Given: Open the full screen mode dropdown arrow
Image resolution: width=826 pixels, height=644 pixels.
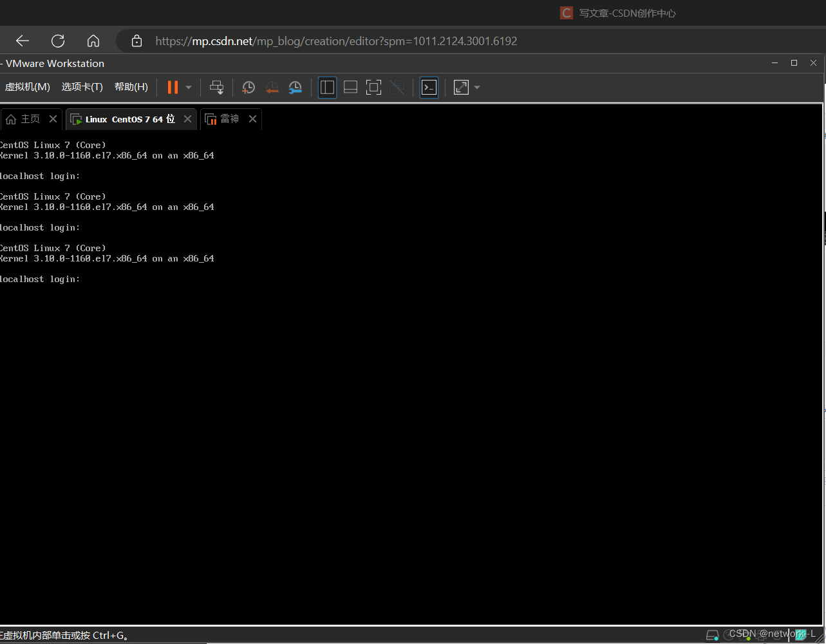Looking at the screenshot, I should point(476,87).
